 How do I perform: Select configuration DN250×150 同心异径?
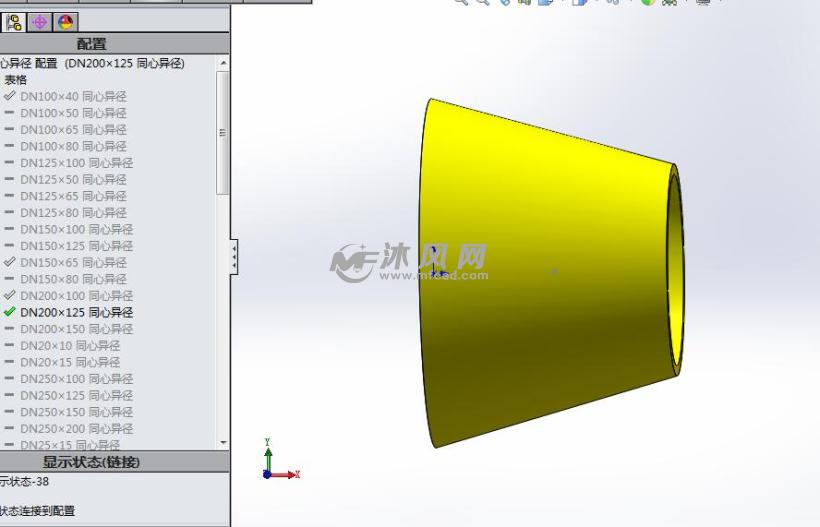[x=76, y=412]
